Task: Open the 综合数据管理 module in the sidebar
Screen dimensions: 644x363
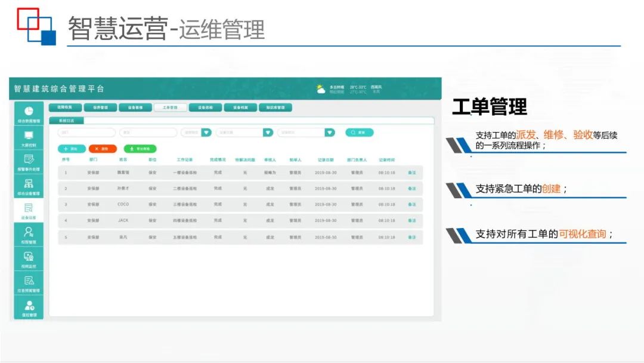Action: point(29,115)
